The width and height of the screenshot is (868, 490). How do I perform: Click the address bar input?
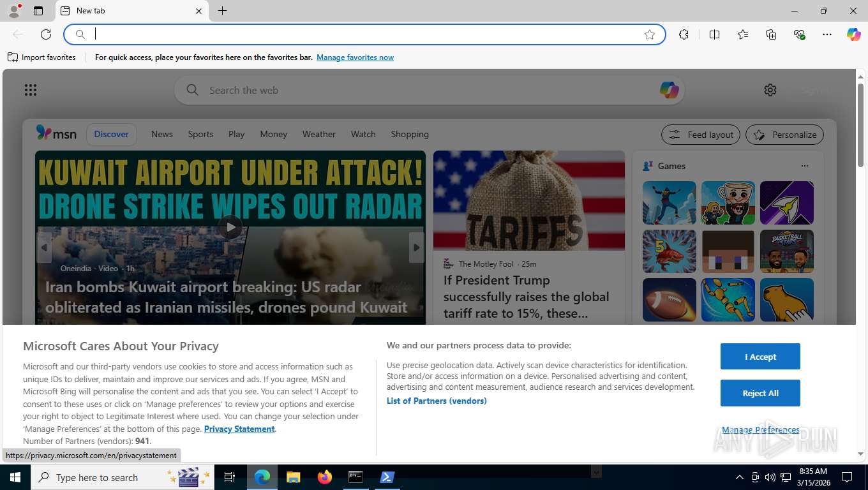pyautogui.click(x=364, y=34)
